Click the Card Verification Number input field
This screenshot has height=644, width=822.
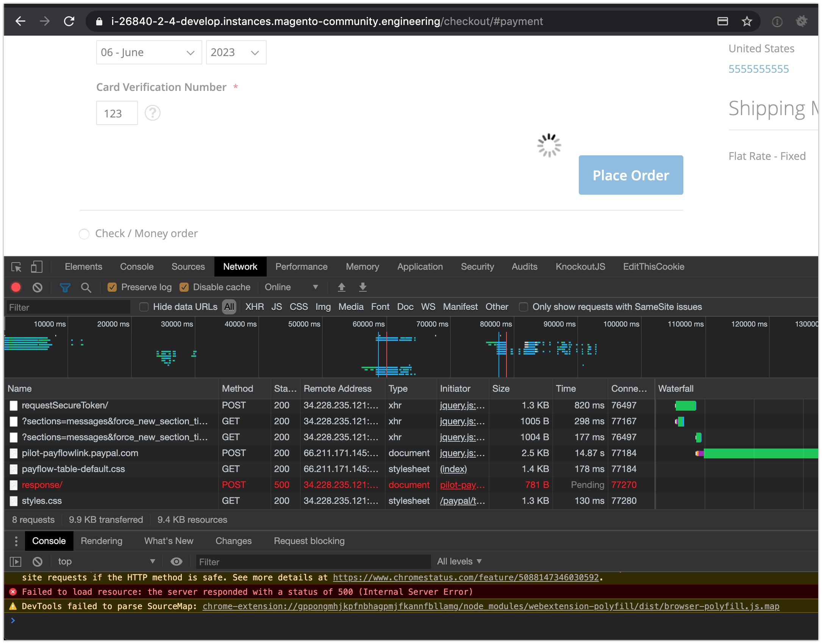(117, 113)
